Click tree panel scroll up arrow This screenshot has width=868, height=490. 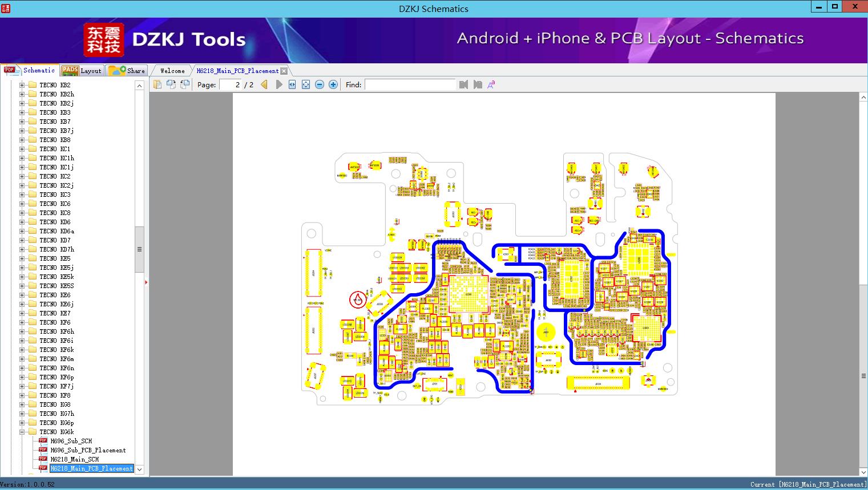click(139, 86)
